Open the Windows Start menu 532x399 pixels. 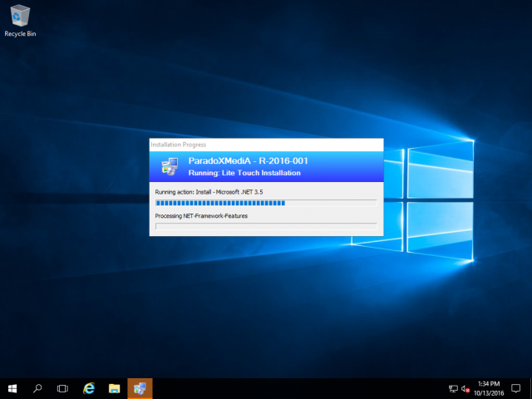coord(12,388)
